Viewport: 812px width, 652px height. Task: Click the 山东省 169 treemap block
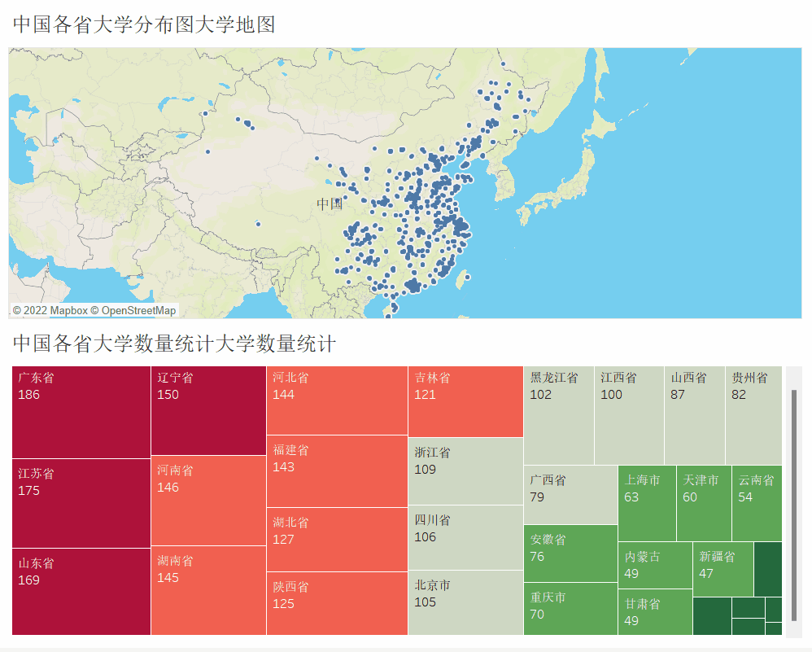(x=81, y=592)
